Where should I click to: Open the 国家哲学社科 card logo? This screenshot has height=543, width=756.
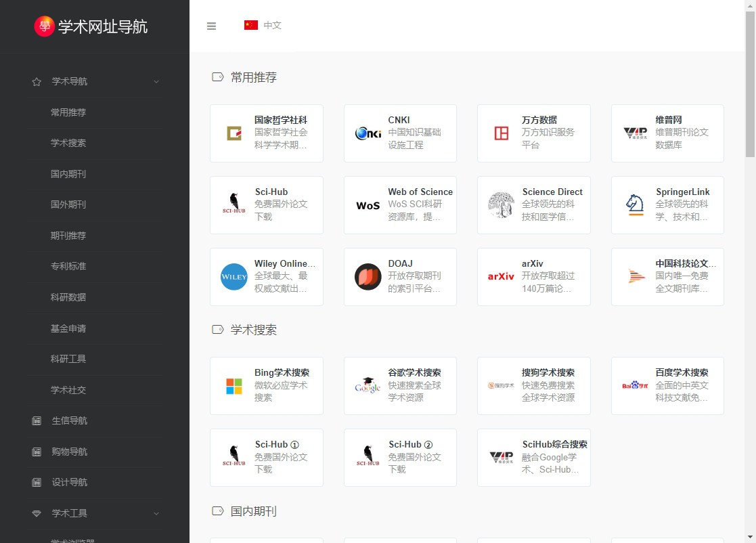tap(234, 133)
